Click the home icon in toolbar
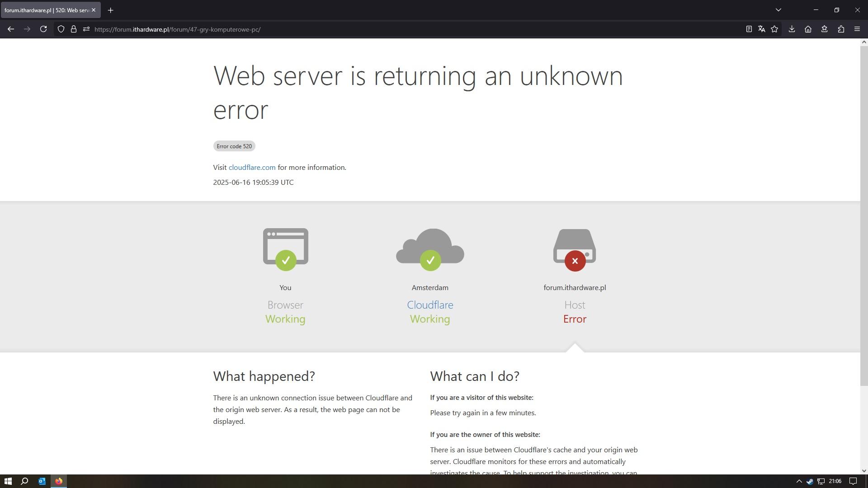 808,29
